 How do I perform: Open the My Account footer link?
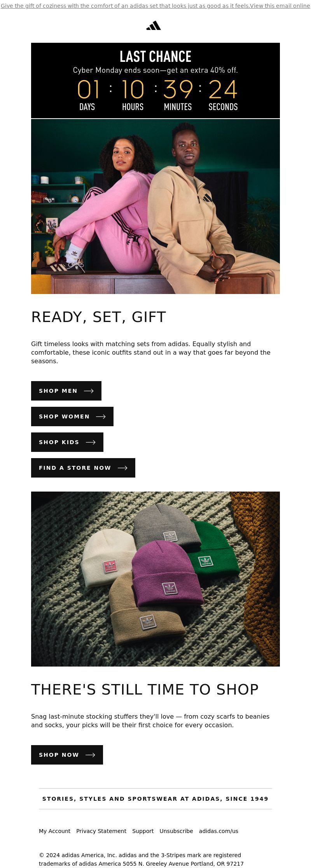pos(54,831)
